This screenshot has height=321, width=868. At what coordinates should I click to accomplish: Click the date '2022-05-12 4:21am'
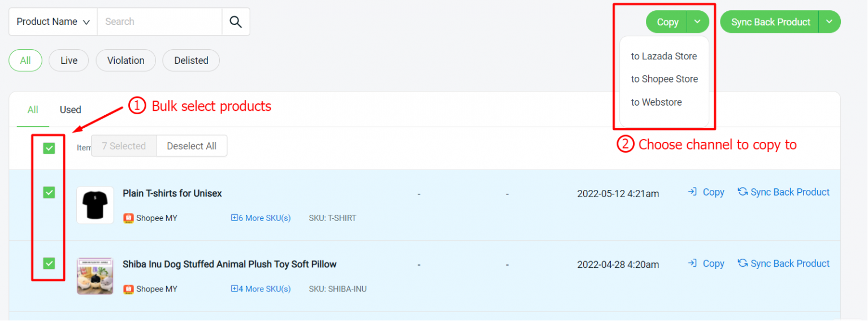[x=618, y=193]
